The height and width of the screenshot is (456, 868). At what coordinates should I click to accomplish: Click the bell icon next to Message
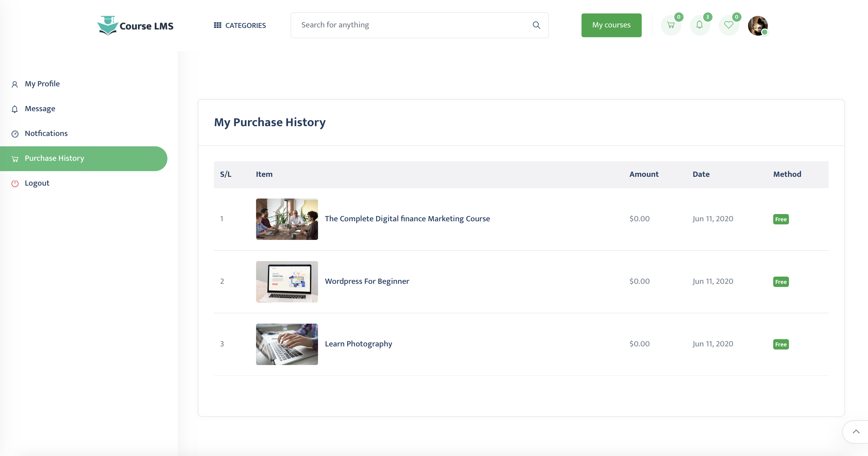[x=15, y=109]
